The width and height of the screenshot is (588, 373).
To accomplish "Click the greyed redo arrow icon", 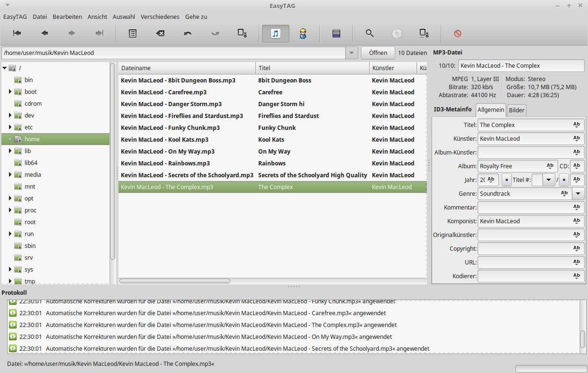I will (215, 33).
